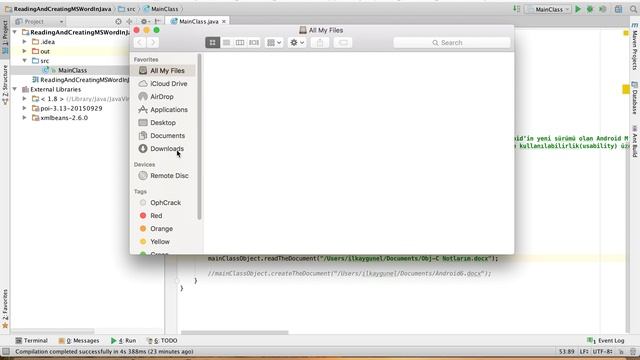The height and width of the screenshot is (360, 640).
Task: Go forward in Finder navigation
Action: (153, 42)
